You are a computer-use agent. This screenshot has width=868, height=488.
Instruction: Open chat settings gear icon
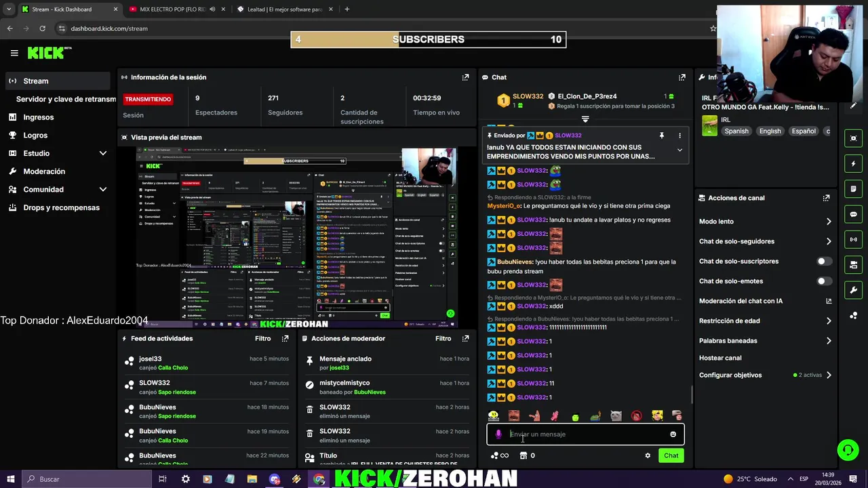648,455
